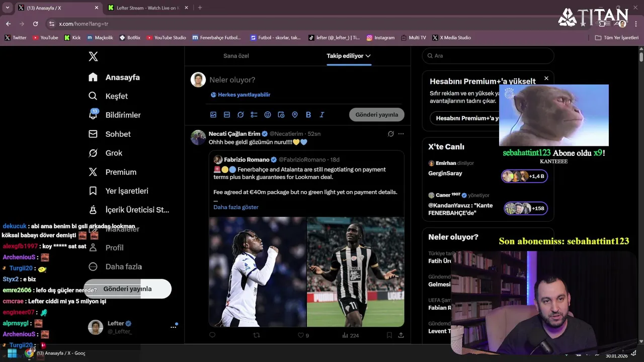Open emoji picker in composer
This screenshot has height=362, width=644.
coord(268,115)
